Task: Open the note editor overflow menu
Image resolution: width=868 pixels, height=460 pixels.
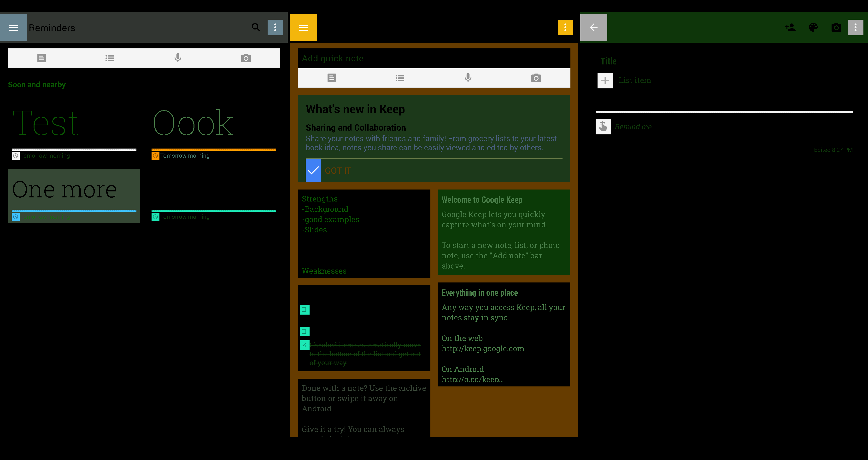Action: click(x=855, y=27)
